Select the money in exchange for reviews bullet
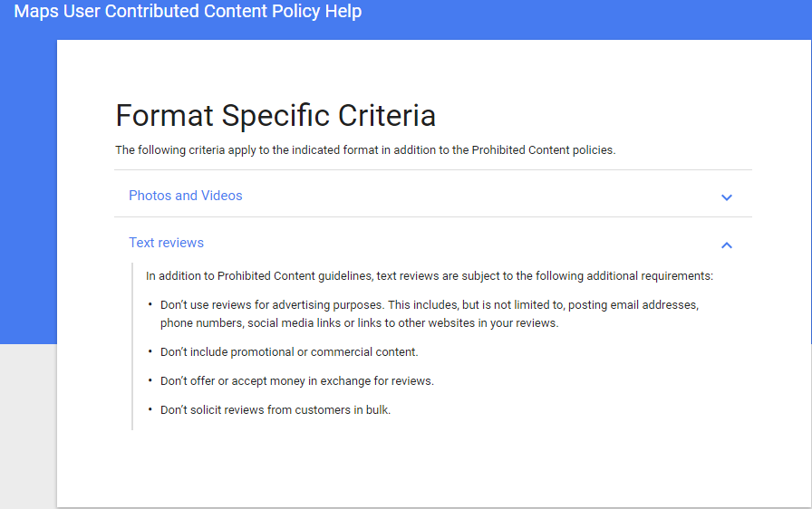The height and width of the screenshot is (509, 812). tap(296, 380)
